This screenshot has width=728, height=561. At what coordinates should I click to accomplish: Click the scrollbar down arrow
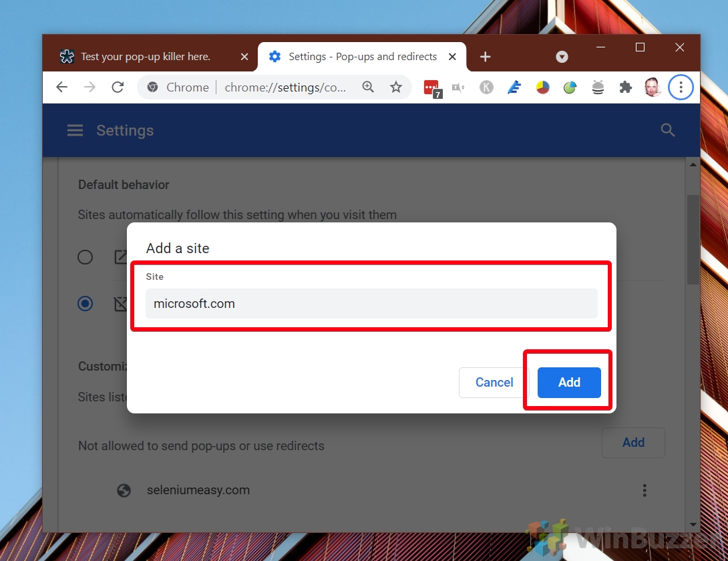click(693, 524)
